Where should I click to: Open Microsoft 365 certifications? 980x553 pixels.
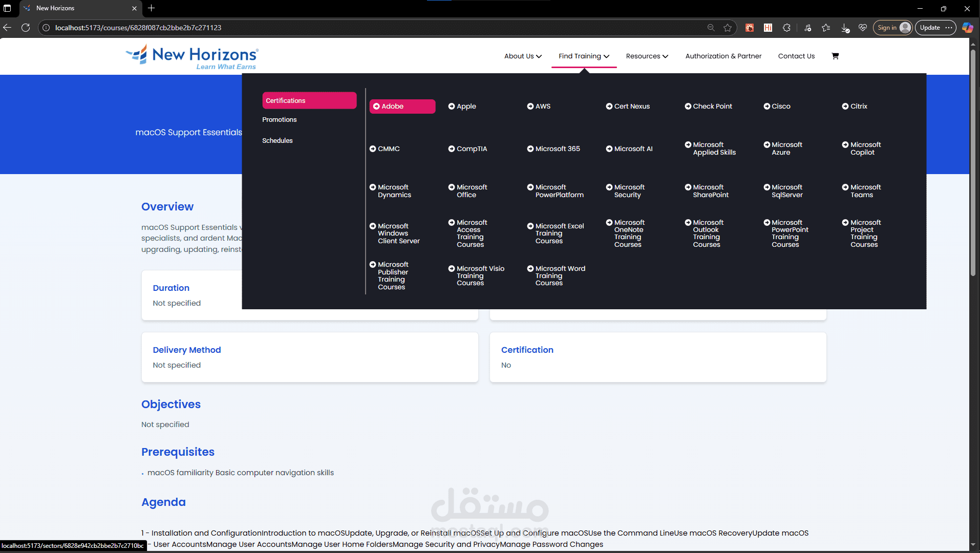pyautogui.click(x=553, y=149)
